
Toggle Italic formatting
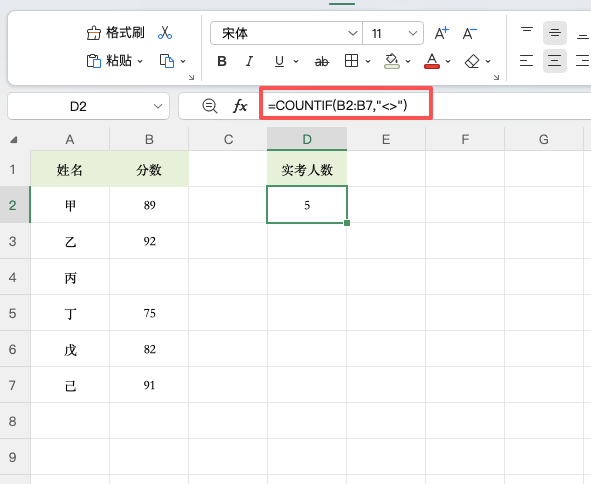[x=249, y=61]
